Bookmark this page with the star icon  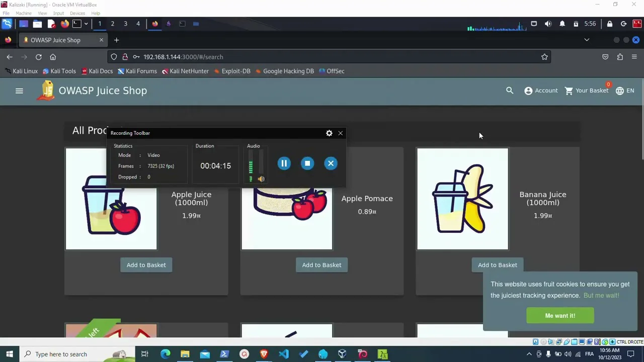(544, 57)
